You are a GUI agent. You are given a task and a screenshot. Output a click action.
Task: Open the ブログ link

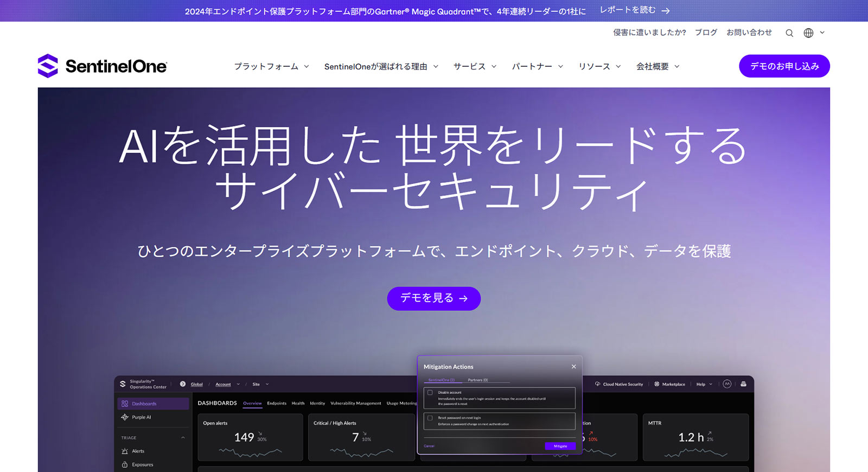coord(706,33)
